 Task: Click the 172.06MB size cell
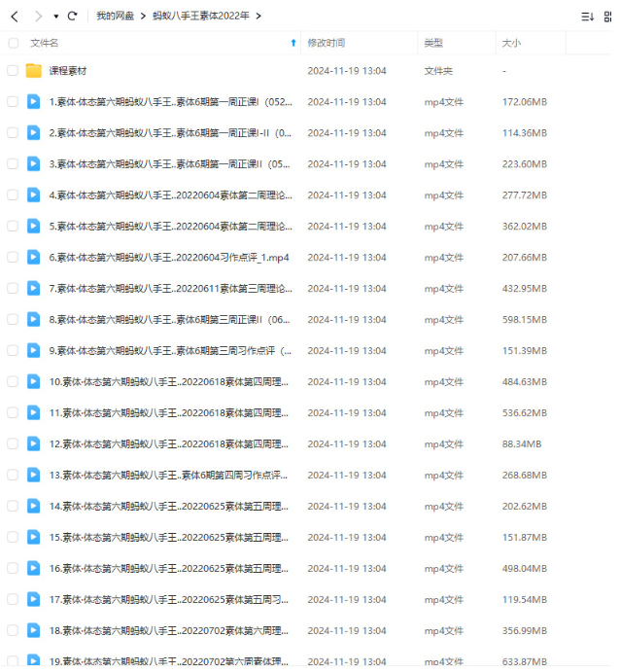click(x=525, y=101)
